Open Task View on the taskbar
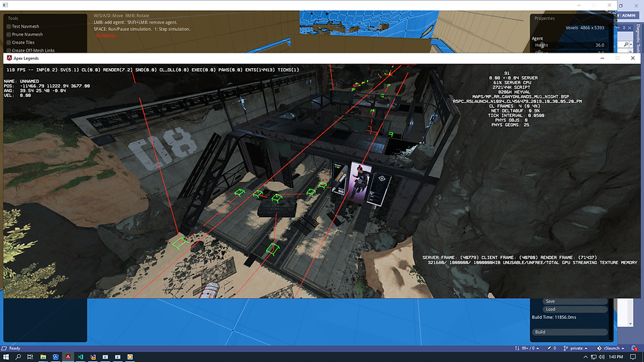This screenshot has height=362, width=644. (x=30, y=357)
